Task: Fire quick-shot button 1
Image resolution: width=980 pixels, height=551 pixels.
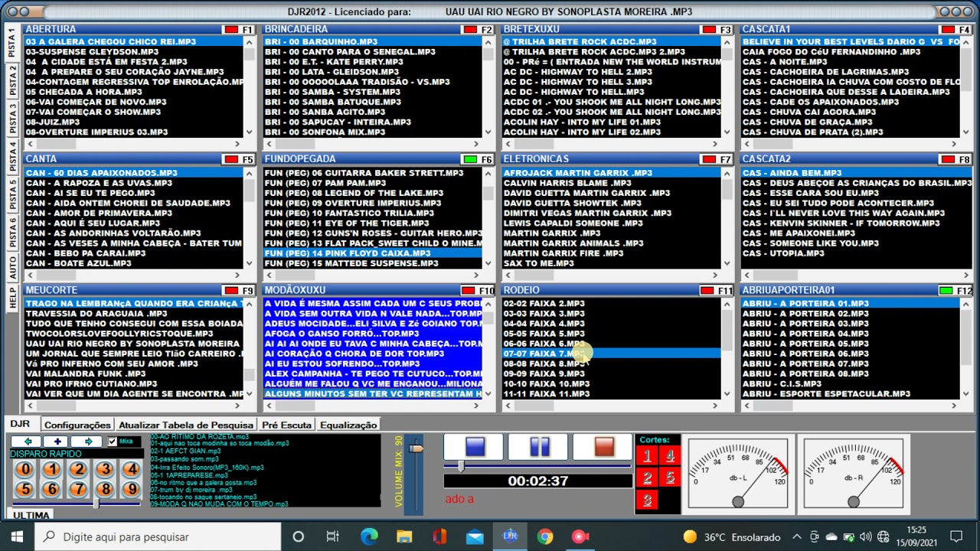Action: click(52, 470)
